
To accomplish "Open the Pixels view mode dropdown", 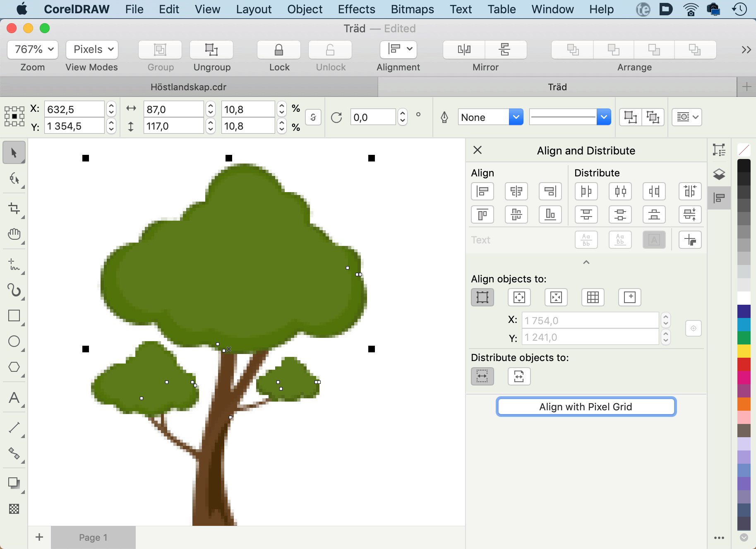I will point(92,50).
